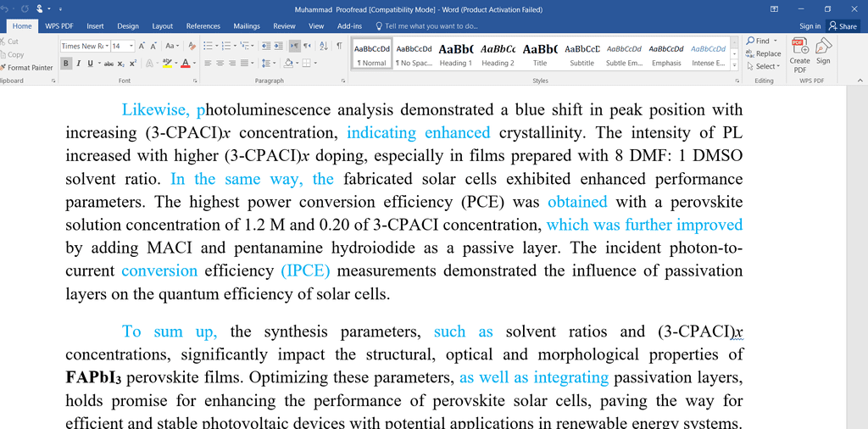Apply Heading 1 style
This screenshot has width=868, height=429.
pos(455,54)
